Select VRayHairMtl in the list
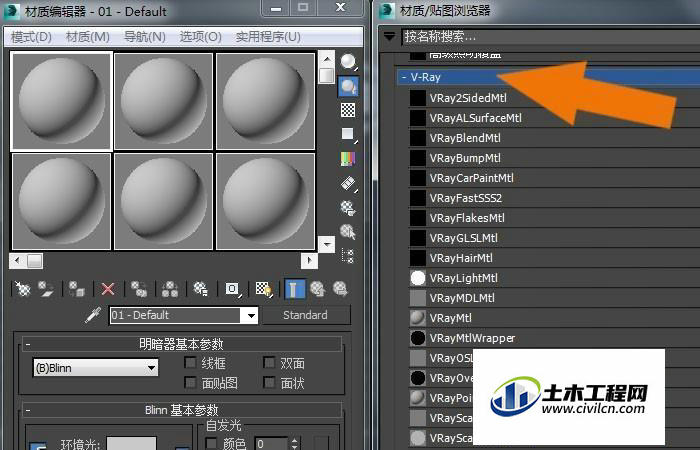700x450 pixels. coord(554,258)
